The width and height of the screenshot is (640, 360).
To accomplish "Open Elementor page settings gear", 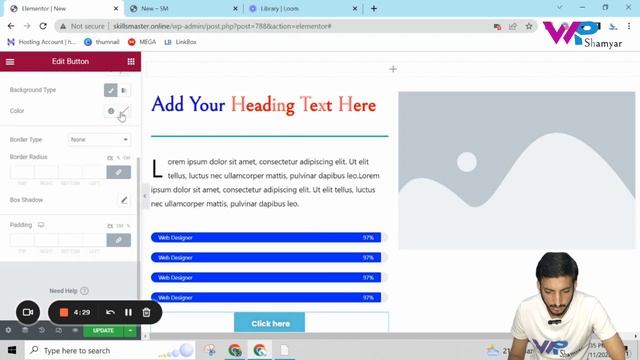I will click(9, 330).
